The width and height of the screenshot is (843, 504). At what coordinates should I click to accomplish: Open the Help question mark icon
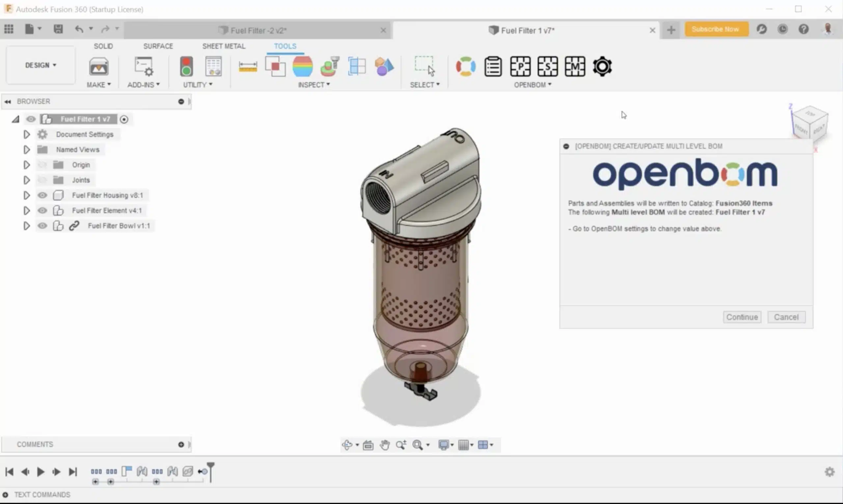pyautogui.click(x=803, y=29)
